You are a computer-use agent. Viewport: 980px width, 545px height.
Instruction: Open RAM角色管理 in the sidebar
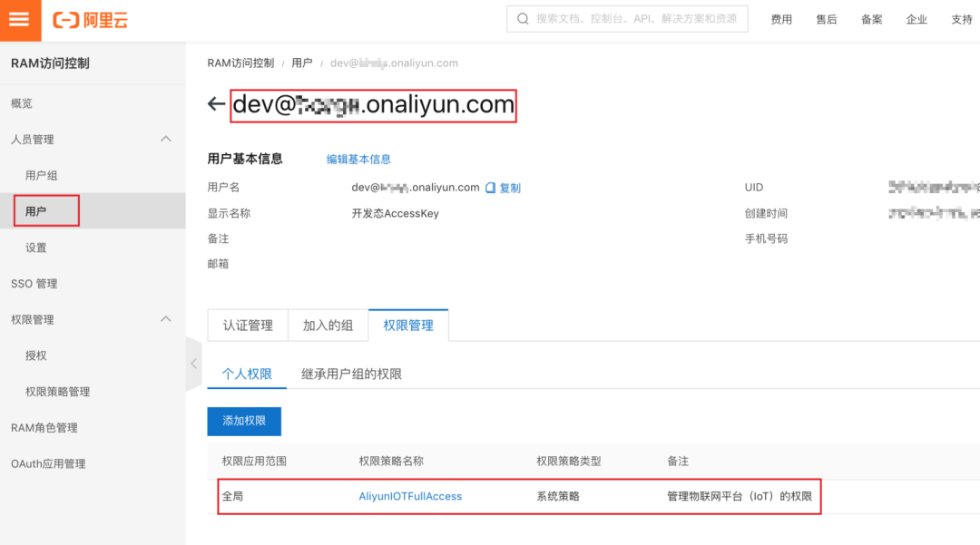44,428
